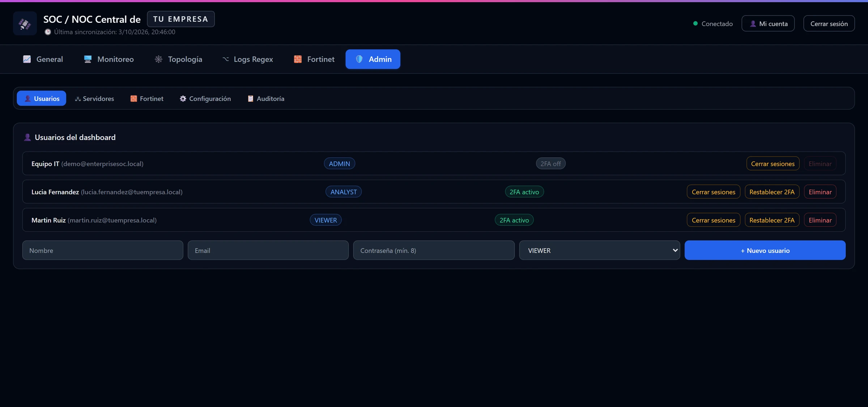Click the 2FA off badge for Equipo IT

[550, 163]
